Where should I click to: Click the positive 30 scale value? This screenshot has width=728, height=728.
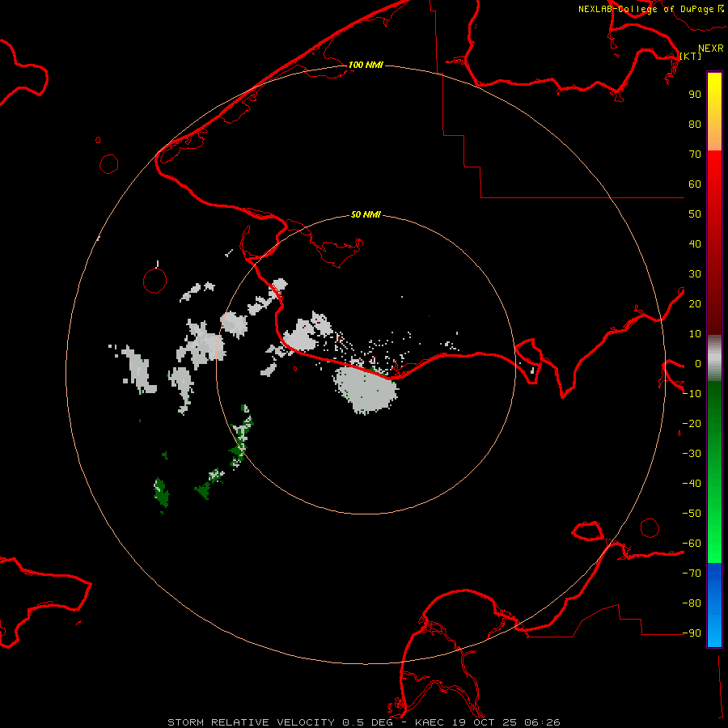pyautogui.click(x=695, y=274)
